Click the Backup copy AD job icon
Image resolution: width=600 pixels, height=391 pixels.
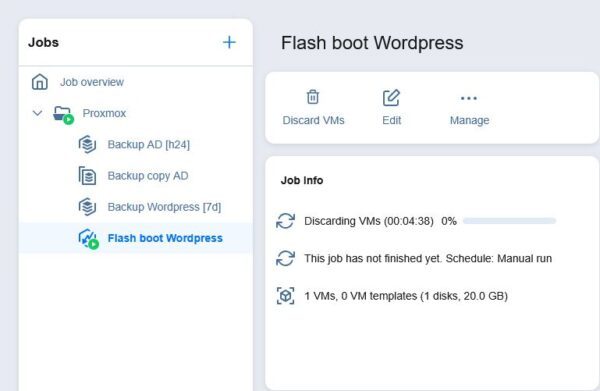click(87, 176)
